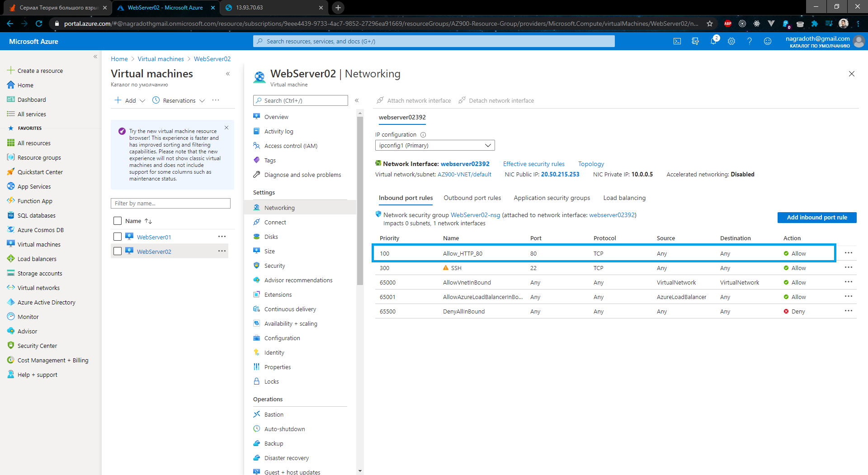Open context menu for WebServer01 row

(x=222, y=237)
